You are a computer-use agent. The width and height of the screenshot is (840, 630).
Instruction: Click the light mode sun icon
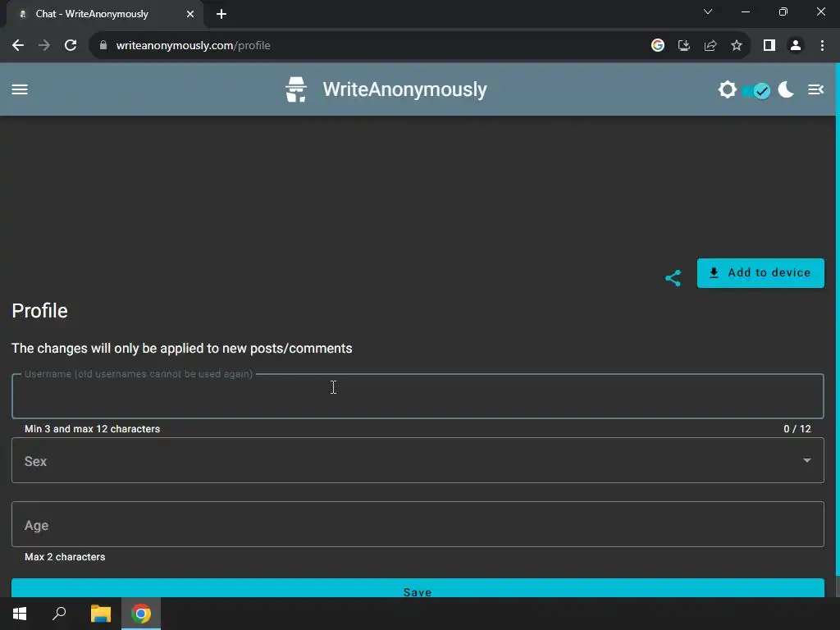(727, 89)
